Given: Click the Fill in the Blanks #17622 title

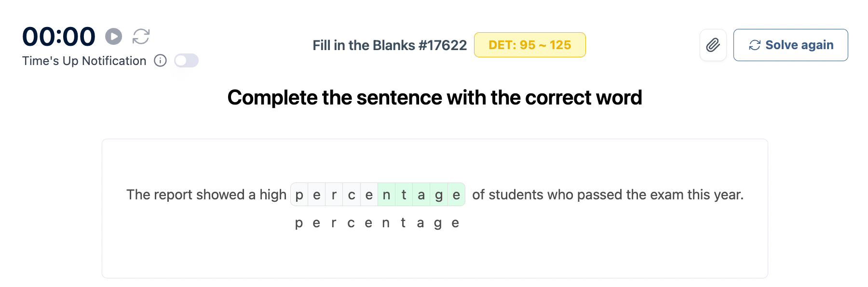Looking at the screenshot, I should pyautogui.click(x=390, y=45).
